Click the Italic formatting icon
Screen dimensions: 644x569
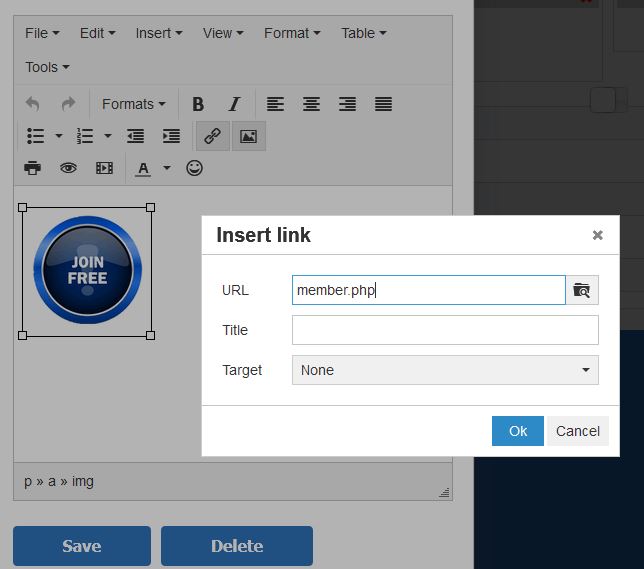(234, 104)
